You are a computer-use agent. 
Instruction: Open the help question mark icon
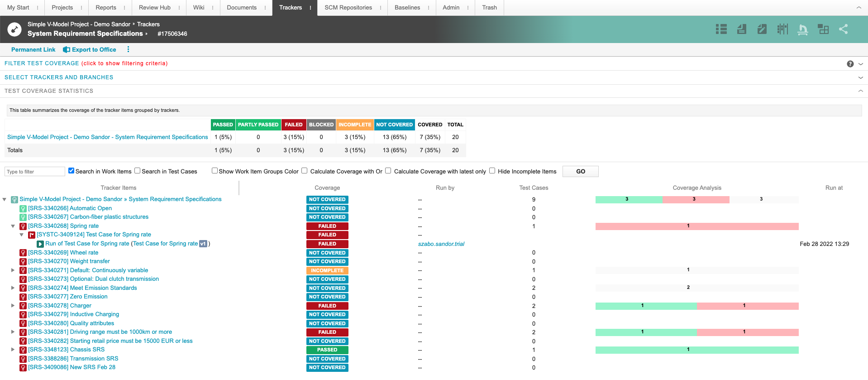point(850,64)
